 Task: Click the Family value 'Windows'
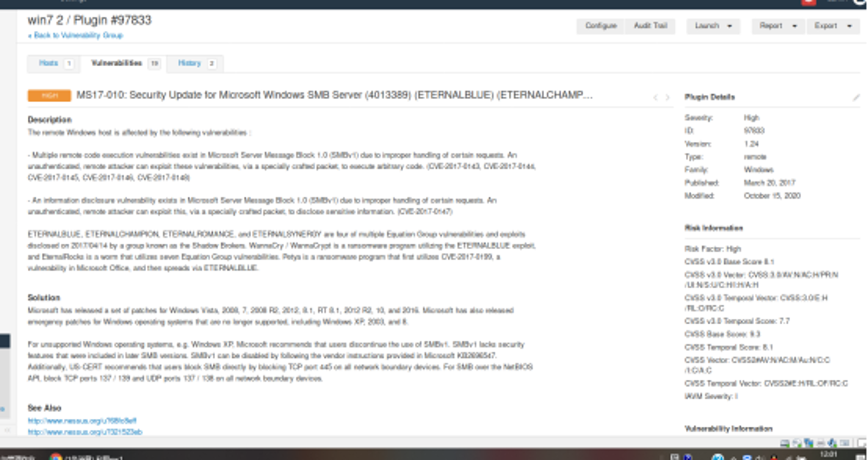point(759,170)
